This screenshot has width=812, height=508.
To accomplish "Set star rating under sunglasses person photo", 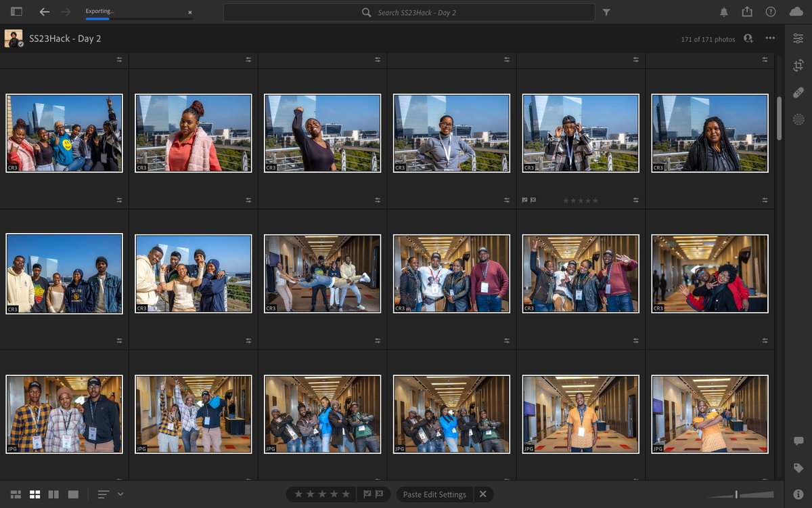I will [581, 200].
